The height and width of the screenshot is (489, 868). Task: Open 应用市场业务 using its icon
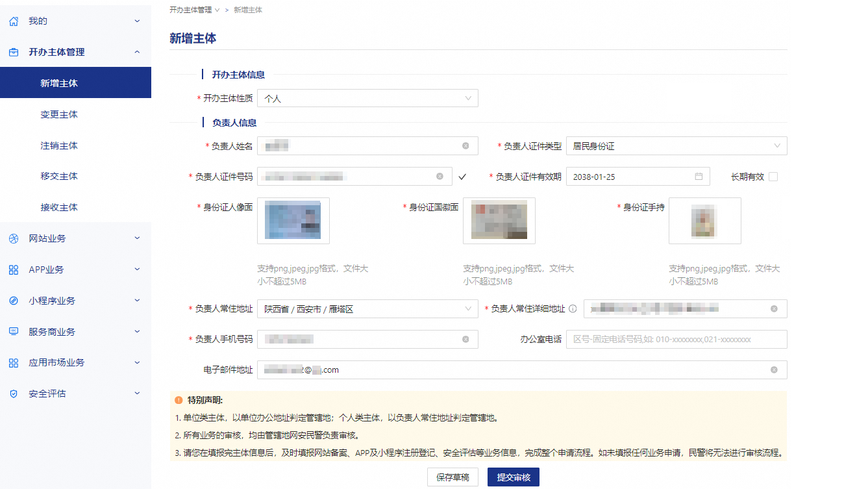pyautogui.click(x=14, y=362)
